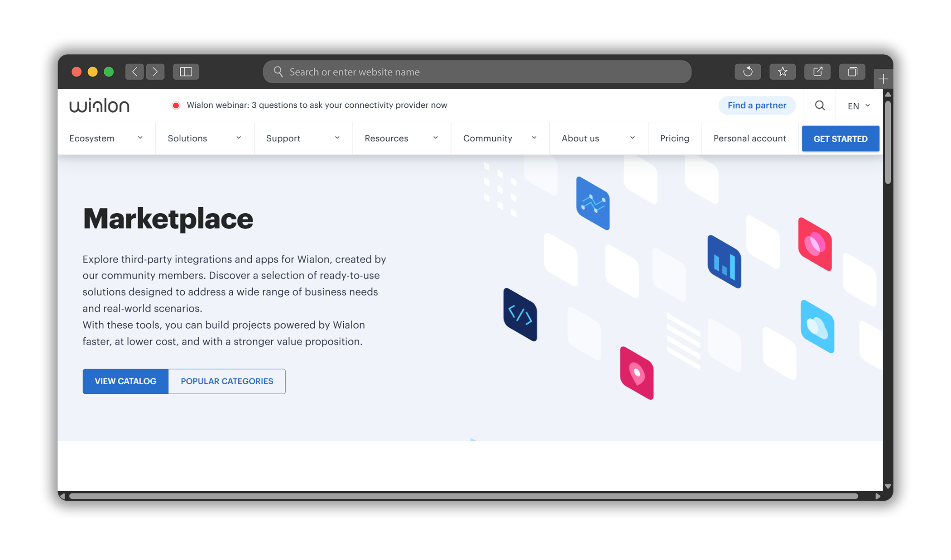The image size is (951, 560).
Task: Expand the Resources menu chevron
Action: pyautogui.click(x=436, y=138)
